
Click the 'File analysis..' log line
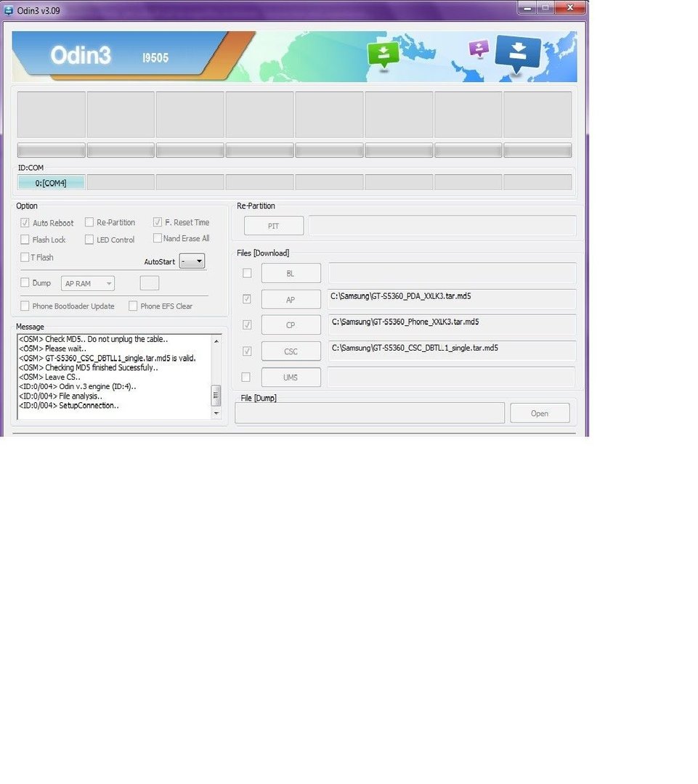coord(60,396)
